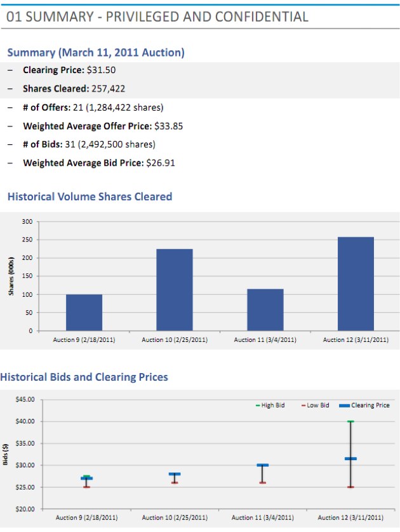Click Auction 11 low bid red marker

(262, 482)
